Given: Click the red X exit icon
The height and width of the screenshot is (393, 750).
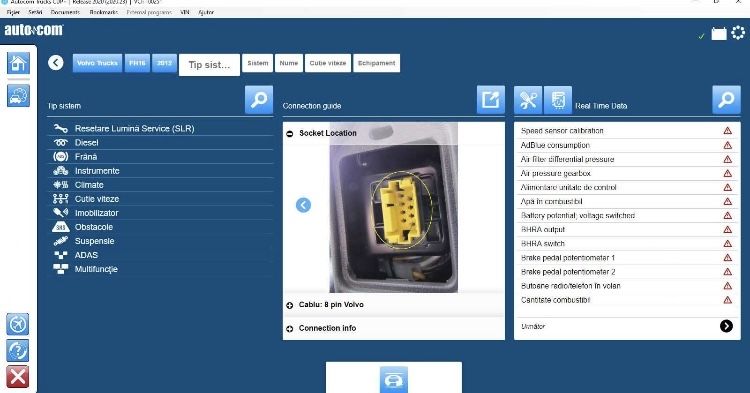Looking at the screenshot, I should (x=18, y=377).
